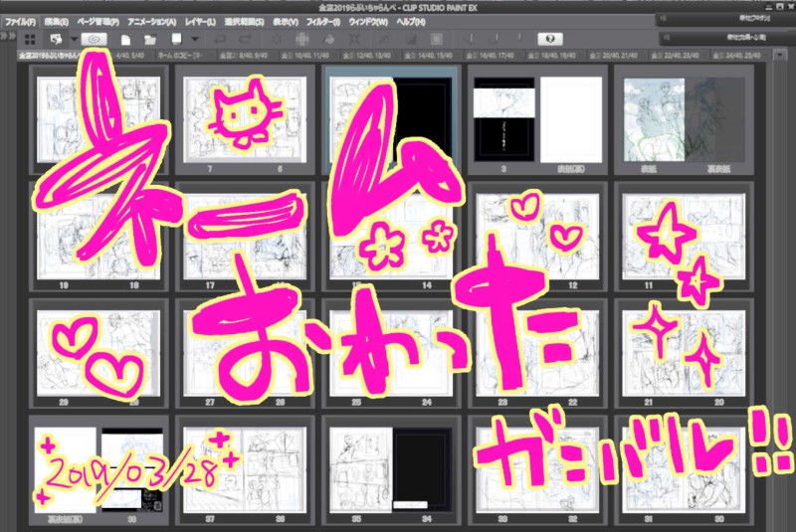Open the アニメーション(A) menu
The image size is (796, 532).
point(152,22)
